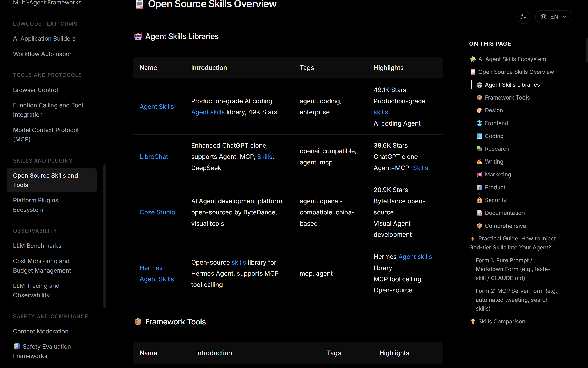The height and width of the screenshot is (368, 588).
Task: Go to Content Moderation in the sidebar
Action: pos(41,331)
